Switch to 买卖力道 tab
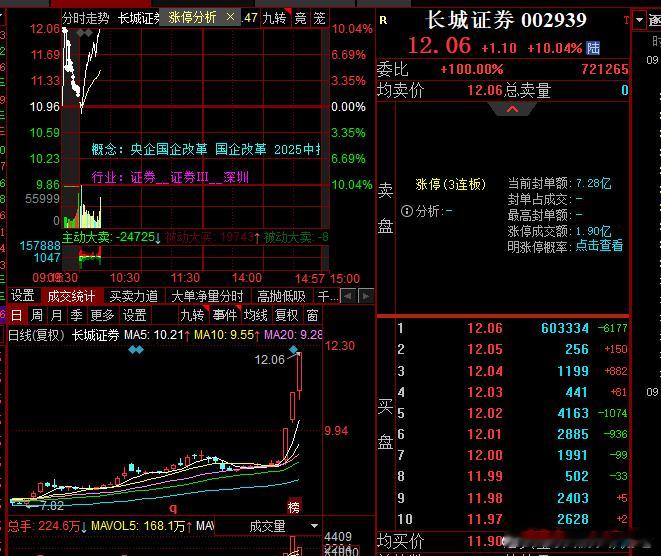The height and width of the screenshot is (556, 661). [x=134, y=296]
